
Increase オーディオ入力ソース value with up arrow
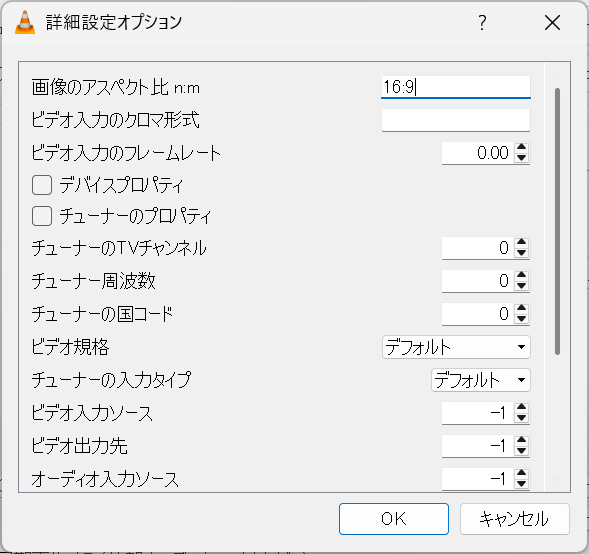point(521,473)
